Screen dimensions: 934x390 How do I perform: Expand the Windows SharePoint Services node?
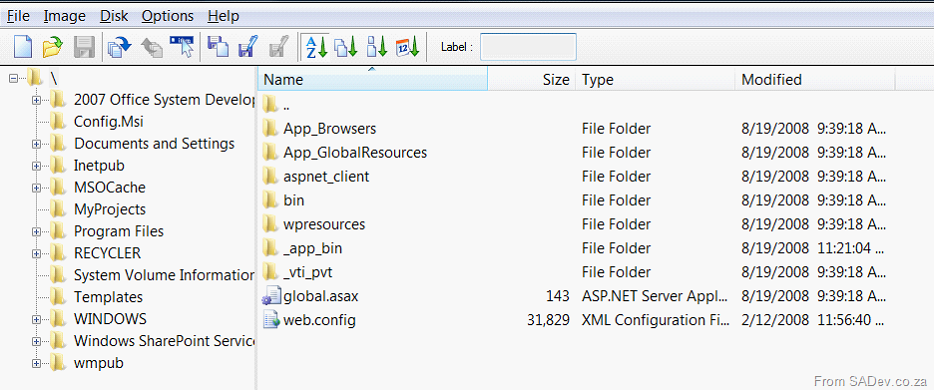37,341
